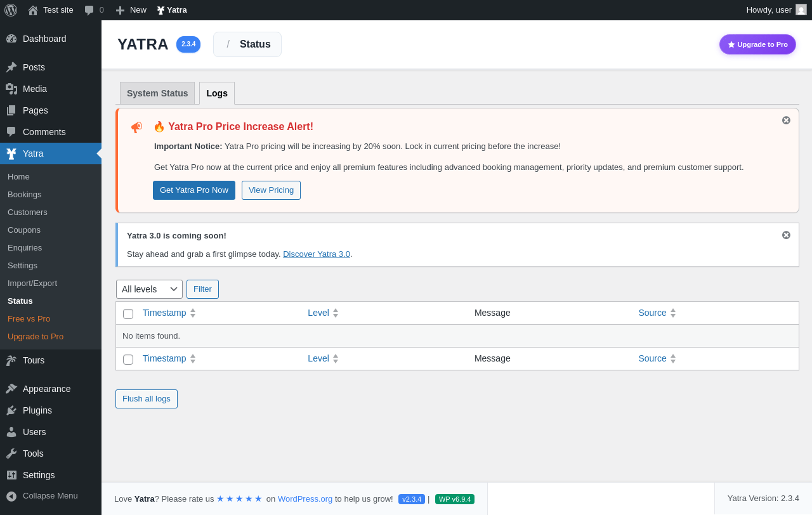
Task: Click the Collapse Menu arrow icon
Action: [x=11, y=496]
